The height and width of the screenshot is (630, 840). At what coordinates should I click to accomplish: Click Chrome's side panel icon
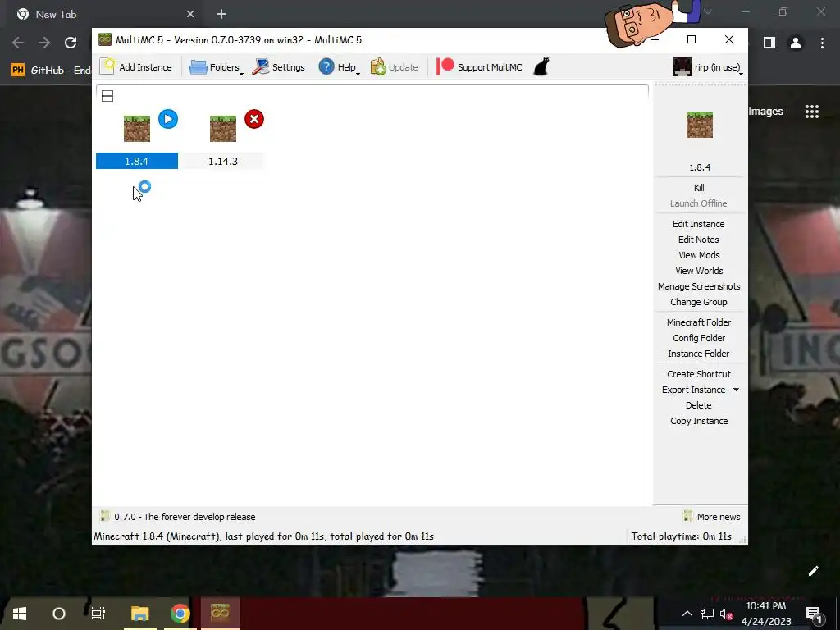[x=769, y=43]
